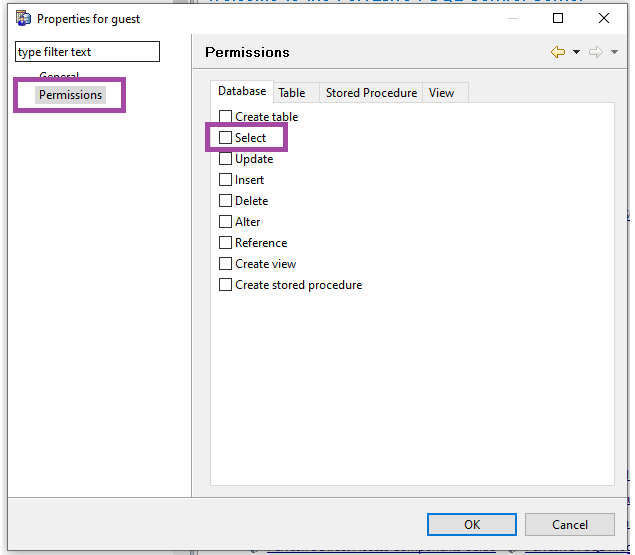Click the forward navigation arrow icon
The height and width of the screenshot is (555, 635).
[x=596, y=52]
